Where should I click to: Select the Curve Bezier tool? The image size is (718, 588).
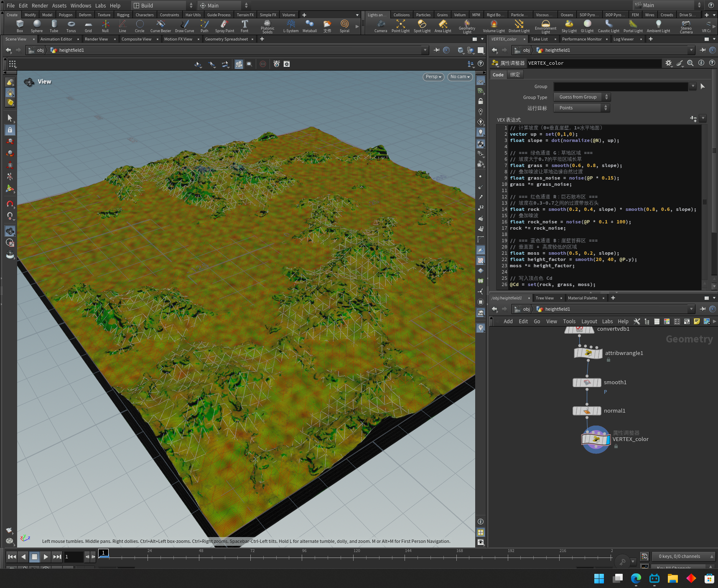click(160, 26)
